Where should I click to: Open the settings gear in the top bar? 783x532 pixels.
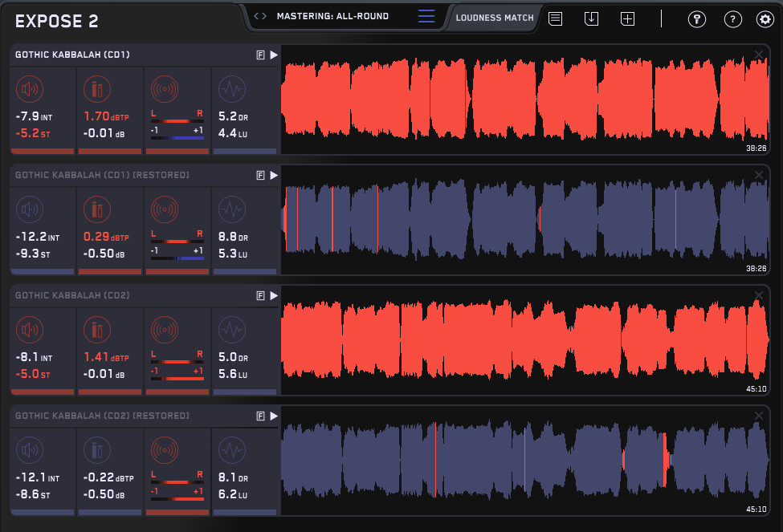(x=765, y=19)
